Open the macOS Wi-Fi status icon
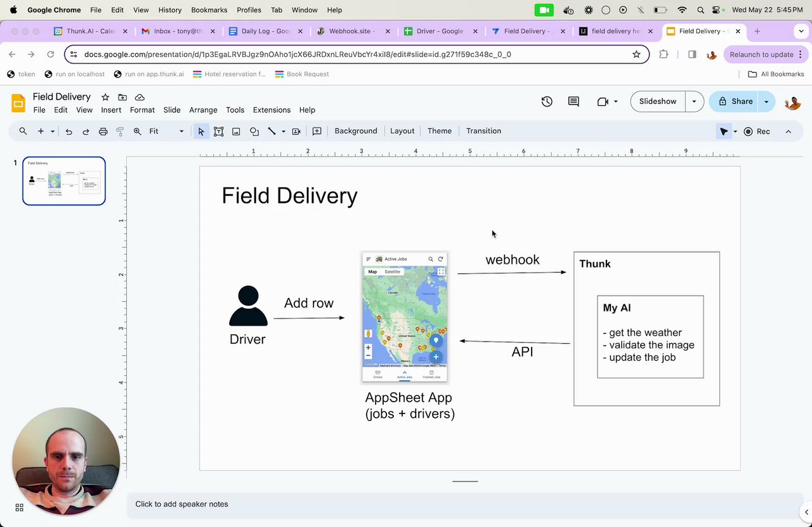 pyautogui.click(x=682, y=10)
